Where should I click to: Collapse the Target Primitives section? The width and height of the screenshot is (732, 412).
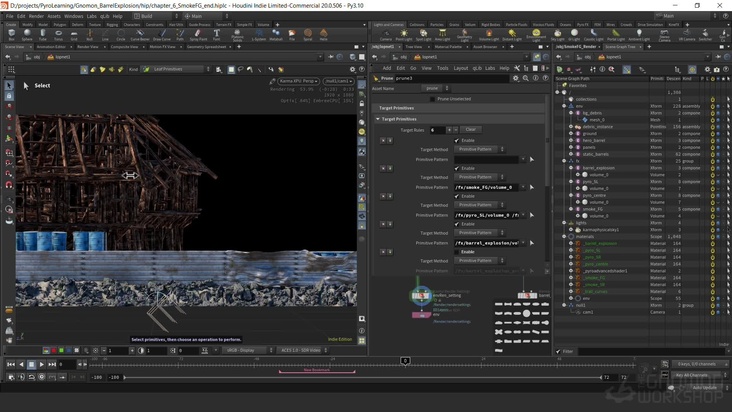click(378, 119)
